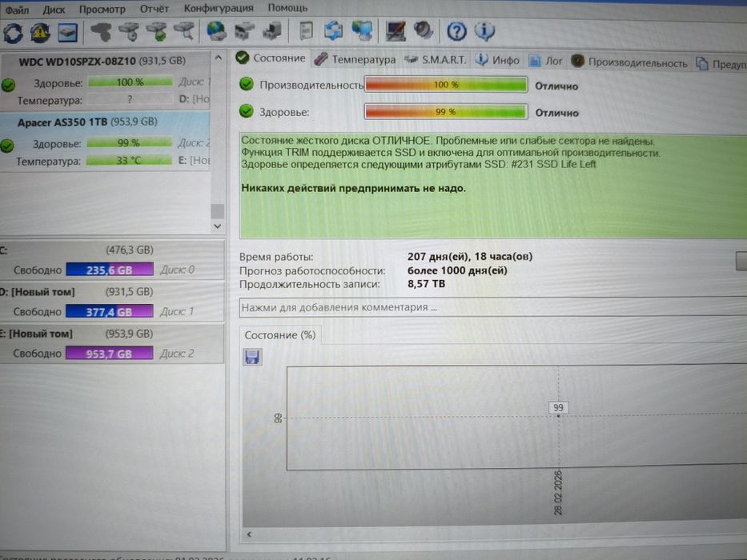Viewport: 747px width, 560px height.
Task: Open help via the question mark icon
Action: (456, 31)
